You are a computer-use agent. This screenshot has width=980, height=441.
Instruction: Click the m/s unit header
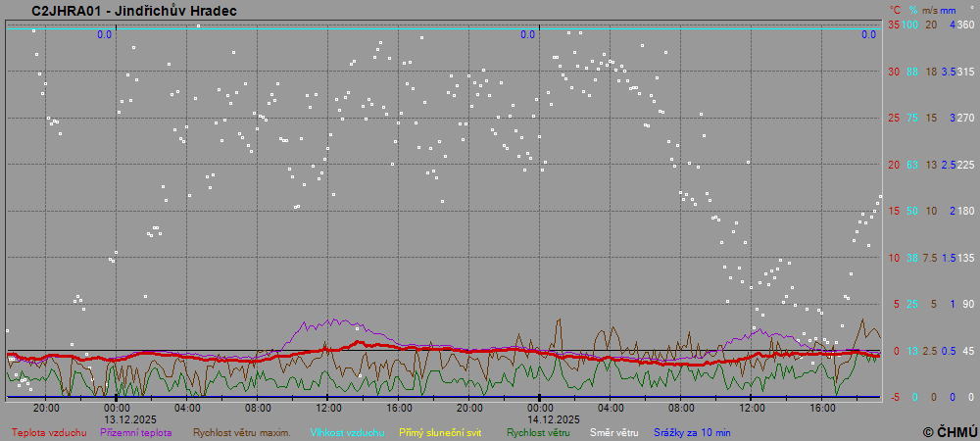coord(930,10)
